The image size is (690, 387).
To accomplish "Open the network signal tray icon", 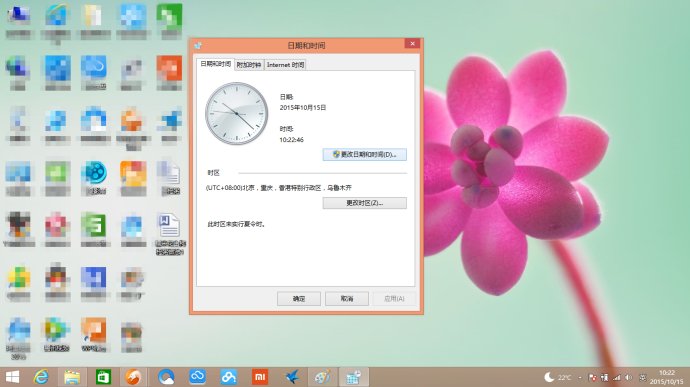I will [617, 377].
